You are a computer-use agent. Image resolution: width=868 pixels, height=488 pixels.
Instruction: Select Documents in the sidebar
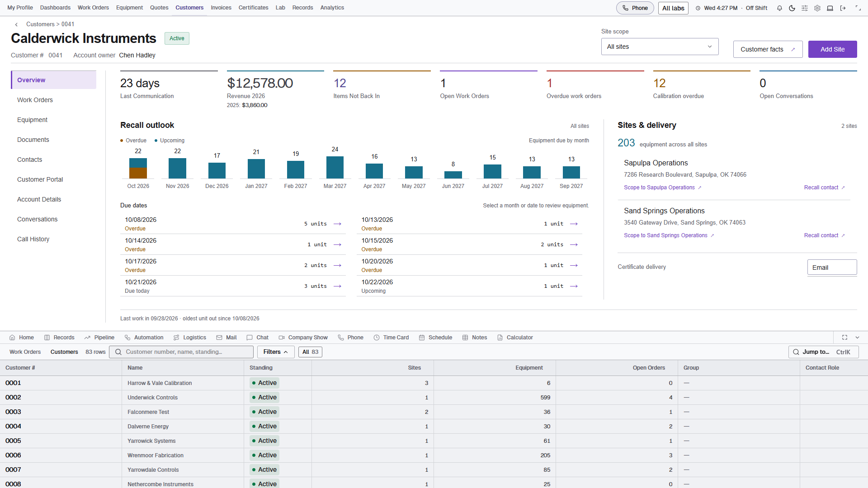pyautogui.click(x=53, y=140)
